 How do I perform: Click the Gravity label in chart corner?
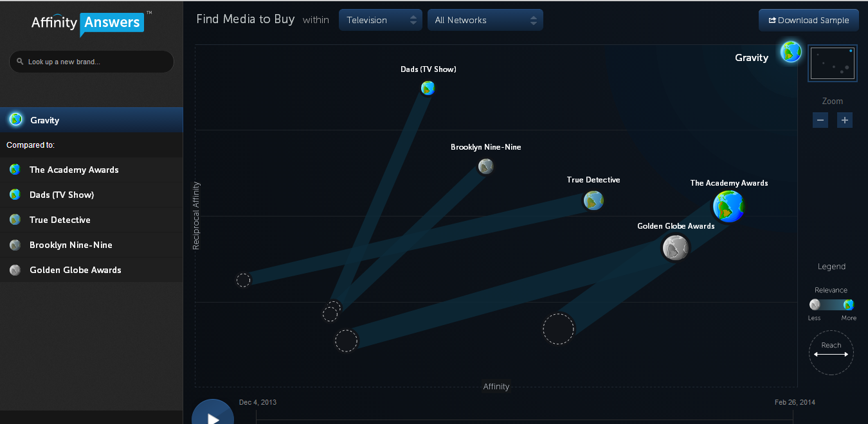pos(752,58)
